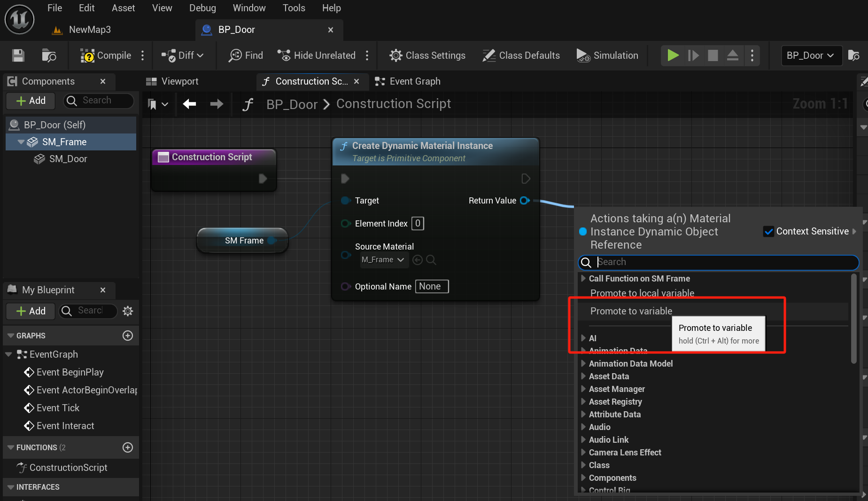Open the Asset menu
The width and height of the screenshot is (868, 501).
(x=123, y=8)
